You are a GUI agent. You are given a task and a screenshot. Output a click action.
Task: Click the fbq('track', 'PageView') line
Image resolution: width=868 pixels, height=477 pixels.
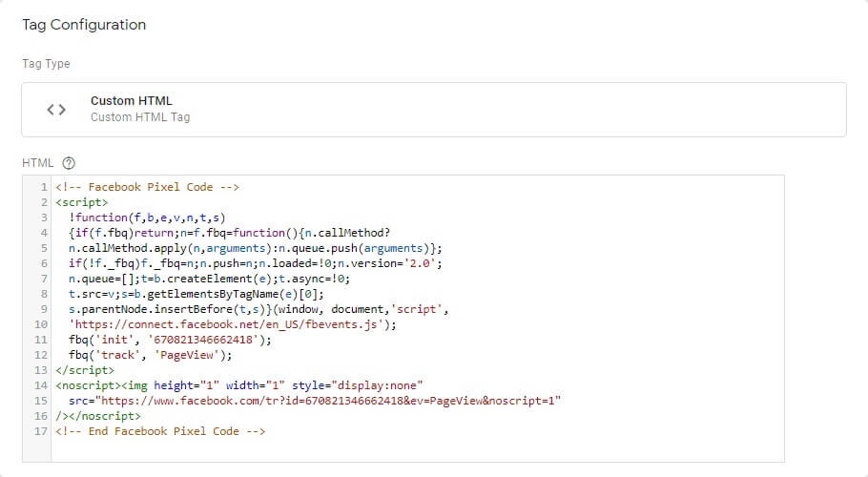[151, 355]
